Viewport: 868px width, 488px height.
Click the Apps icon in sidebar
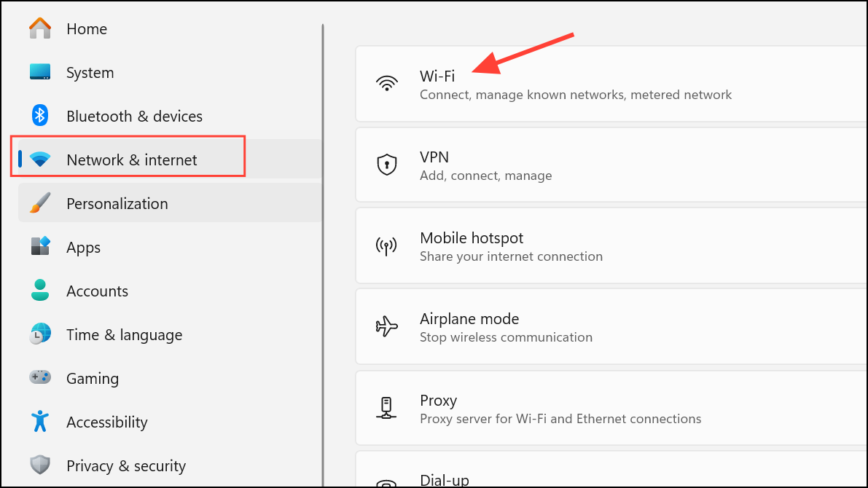(39, 247)
